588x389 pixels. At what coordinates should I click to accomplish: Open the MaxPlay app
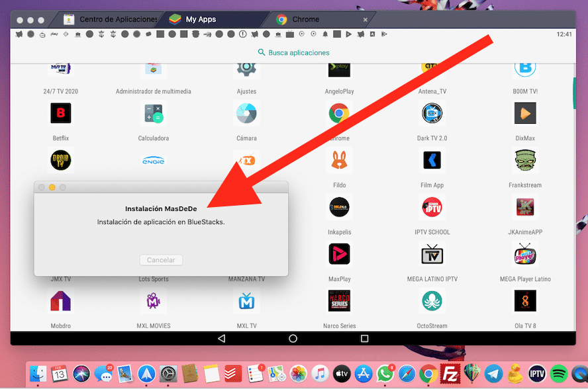coord(339,254)
